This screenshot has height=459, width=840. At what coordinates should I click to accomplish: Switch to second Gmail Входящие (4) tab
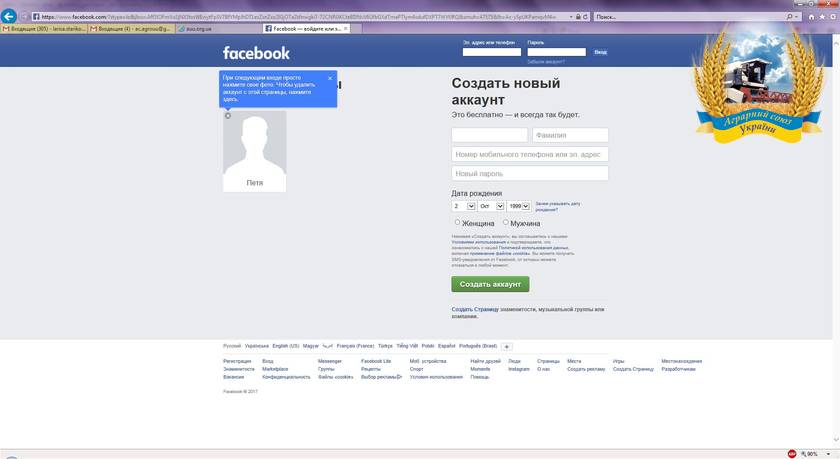(x=131, y=28)
